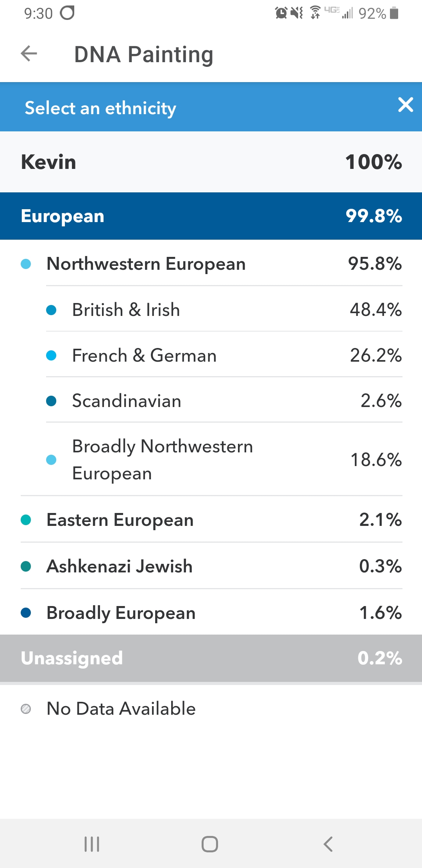The width and height of the screenshot is (422, 868).
Task: Tap the hatched No Data icon
Action: tap(26, 709)
